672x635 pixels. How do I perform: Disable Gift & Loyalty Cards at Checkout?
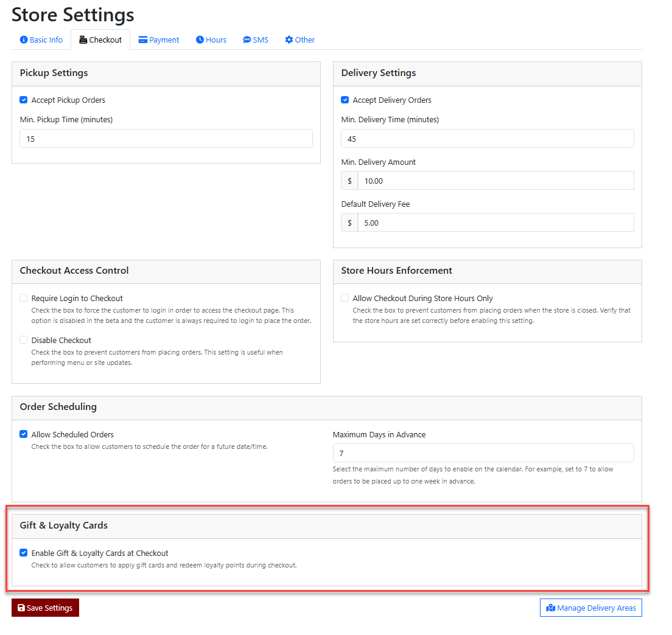pyautogui.click(x=24, y=553)
